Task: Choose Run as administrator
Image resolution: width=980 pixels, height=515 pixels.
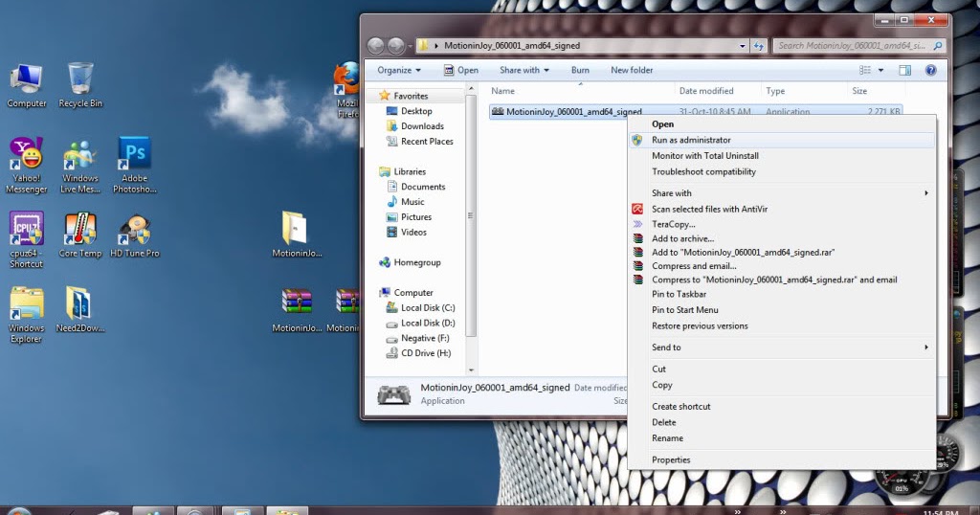Action: click(783, 140)
